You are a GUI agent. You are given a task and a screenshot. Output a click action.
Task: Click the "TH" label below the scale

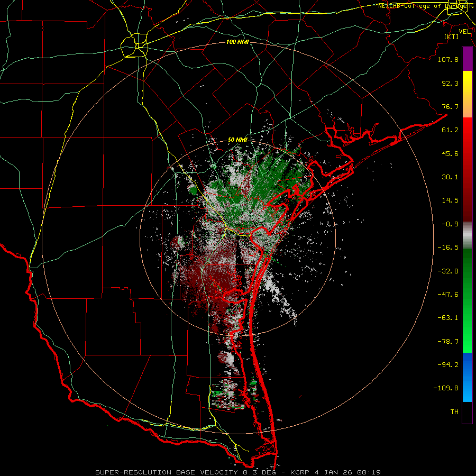[x=454, y=411]
